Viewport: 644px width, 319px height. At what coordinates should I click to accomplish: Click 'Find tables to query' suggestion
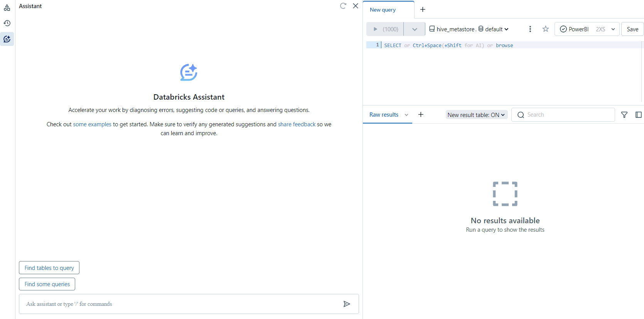(x=49, y=268)
